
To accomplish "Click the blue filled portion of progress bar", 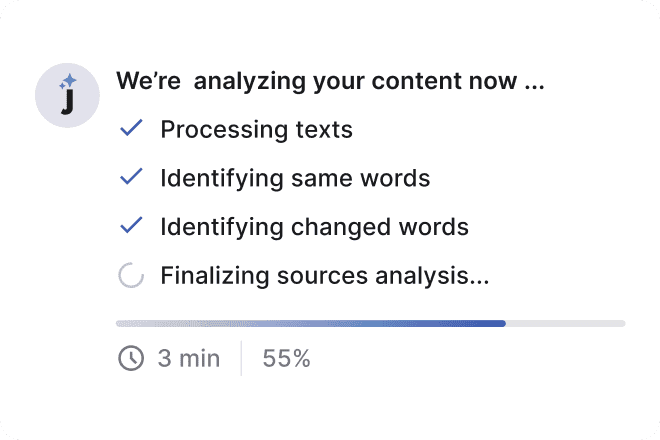I will pyautogui.click(x=311, y=323).
